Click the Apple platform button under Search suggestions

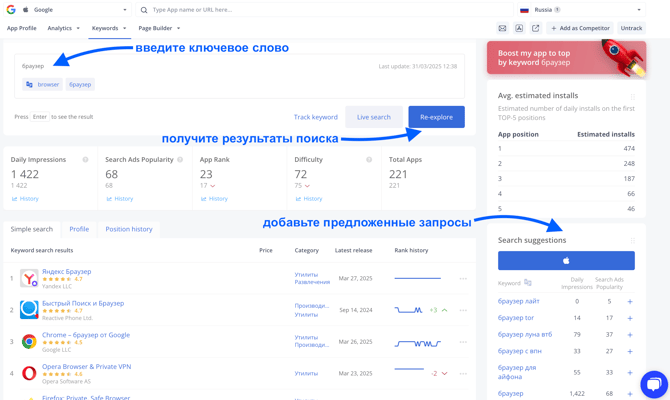click(566, 260)
